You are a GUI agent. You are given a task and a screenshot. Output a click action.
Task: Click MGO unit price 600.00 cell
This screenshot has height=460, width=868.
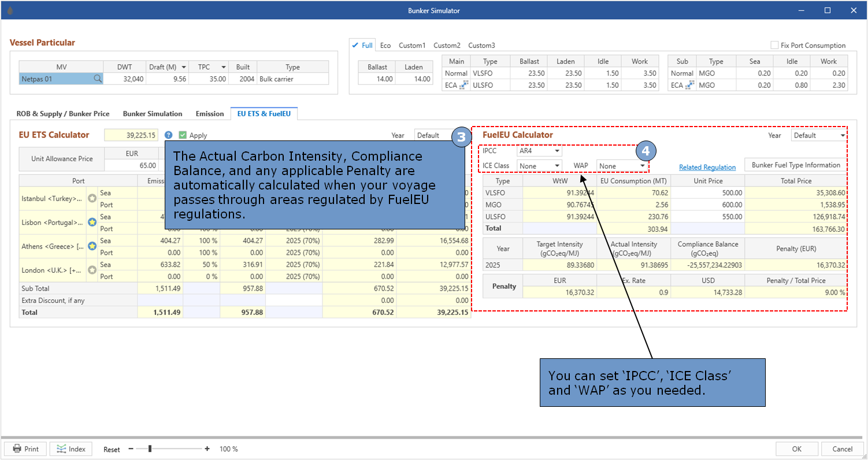708,205
